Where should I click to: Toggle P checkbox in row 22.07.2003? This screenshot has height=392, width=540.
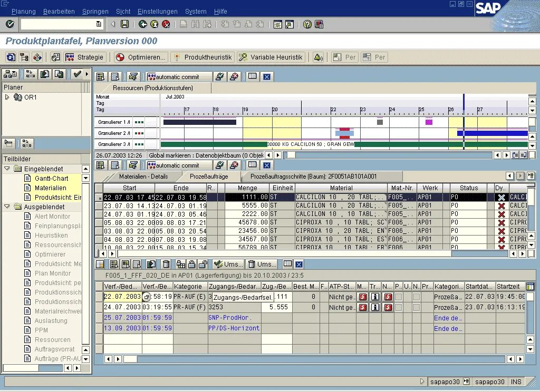399,297
